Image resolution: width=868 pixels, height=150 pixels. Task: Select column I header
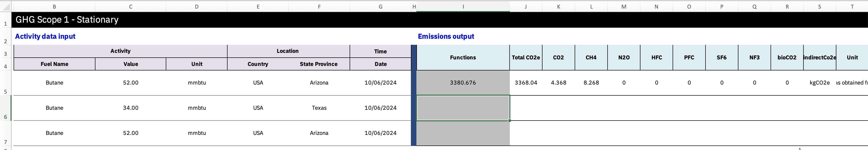tap(463, 7)
